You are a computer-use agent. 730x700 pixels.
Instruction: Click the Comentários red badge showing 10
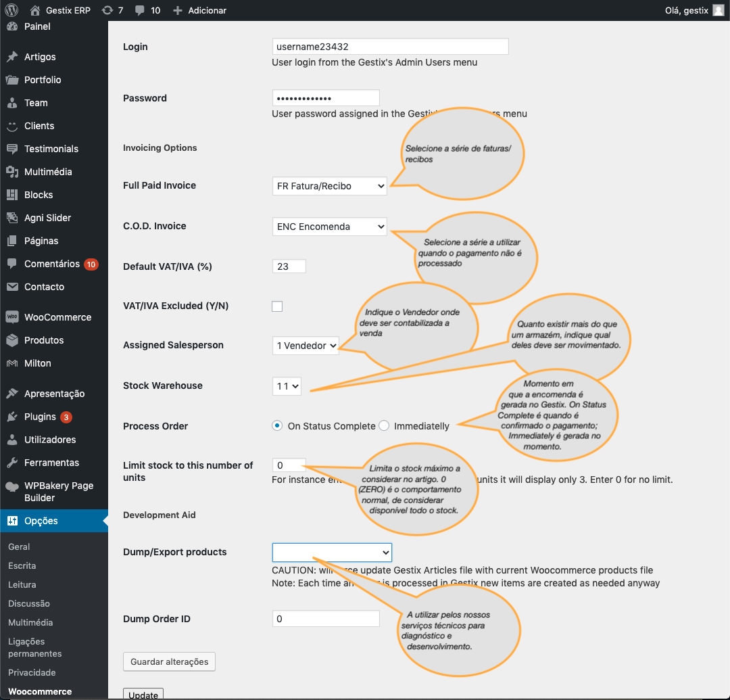click(91, 264)
